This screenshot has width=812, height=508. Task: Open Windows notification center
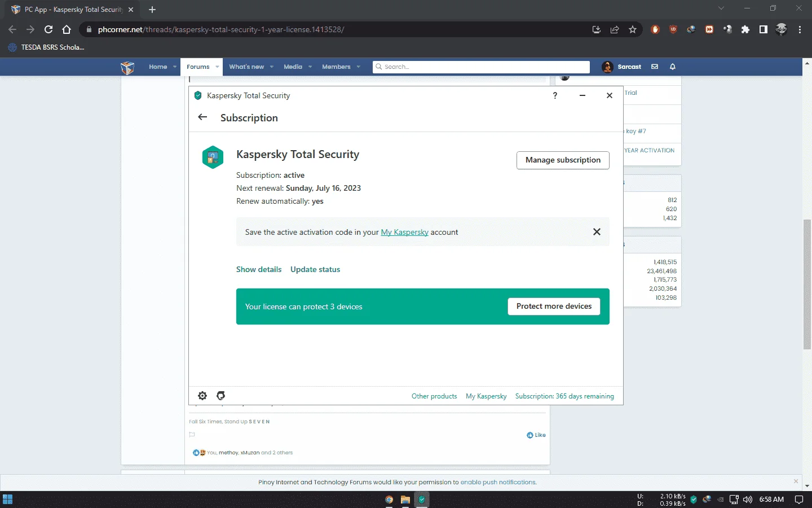[x=798, y=500]
